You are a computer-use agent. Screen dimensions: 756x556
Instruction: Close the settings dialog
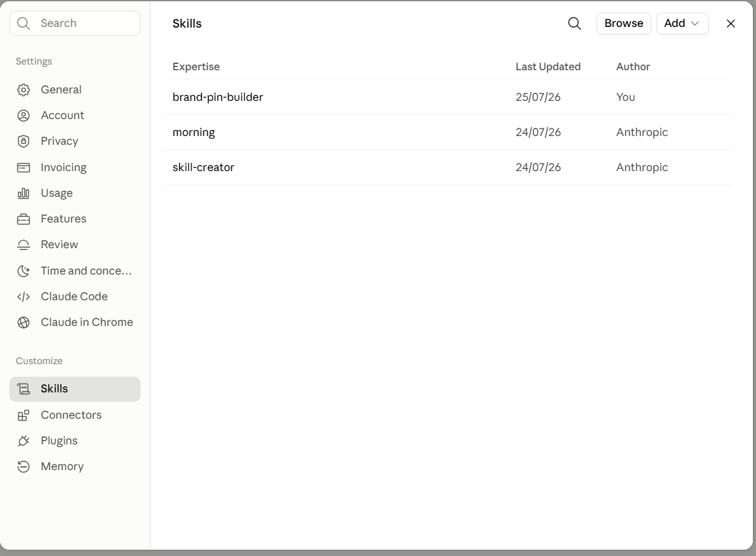click(730, 23)
